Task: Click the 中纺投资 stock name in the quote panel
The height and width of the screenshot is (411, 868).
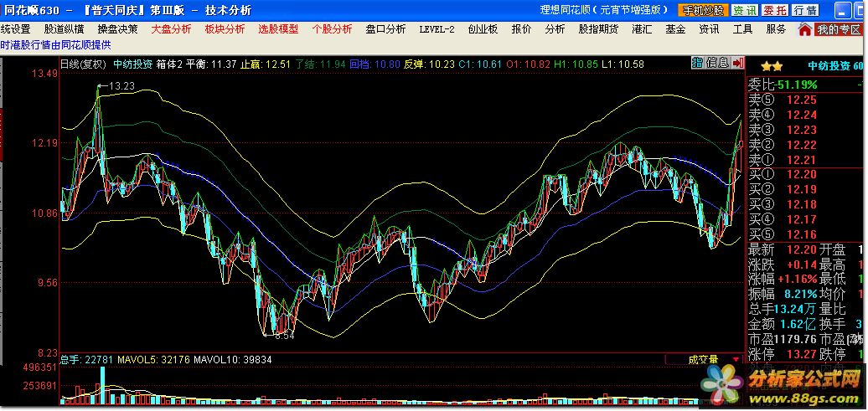Action: [829, 66]
